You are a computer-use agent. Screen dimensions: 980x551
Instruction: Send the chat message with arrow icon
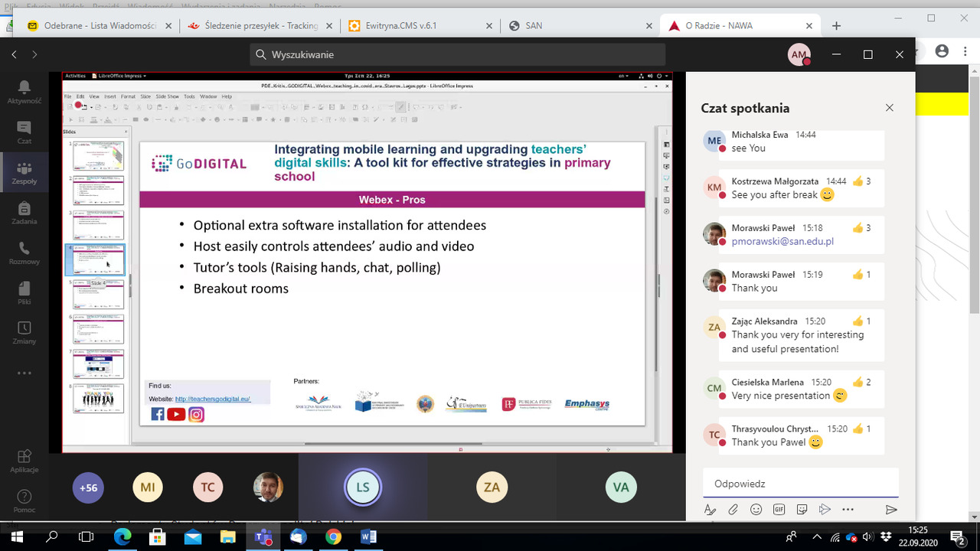890,510
